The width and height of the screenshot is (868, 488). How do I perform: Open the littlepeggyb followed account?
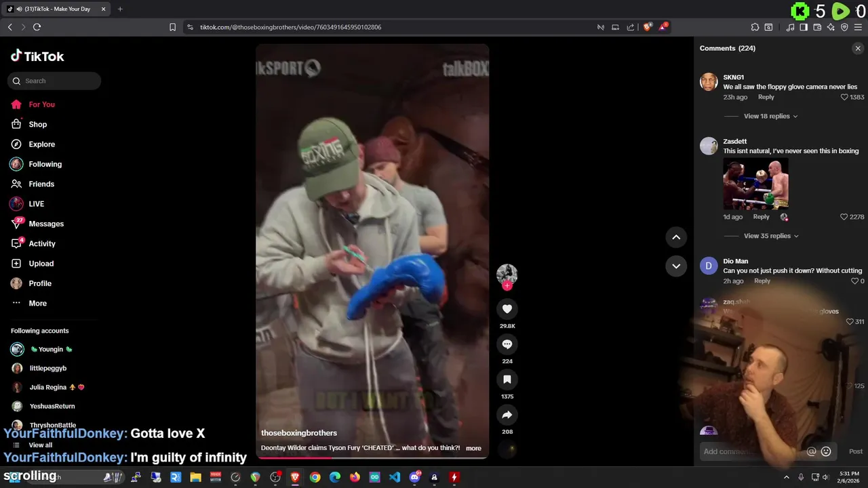tap(47, 368)
